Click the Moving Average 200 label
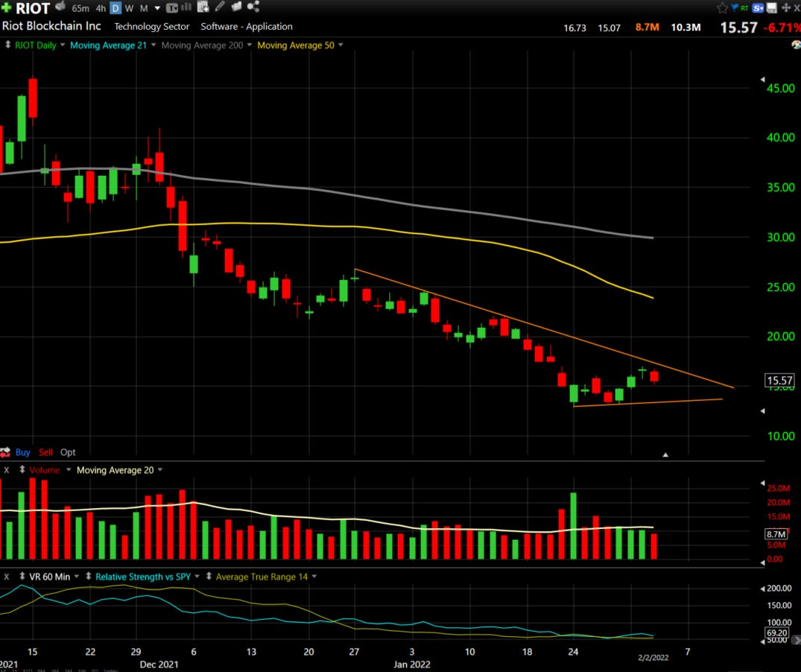 202,45
